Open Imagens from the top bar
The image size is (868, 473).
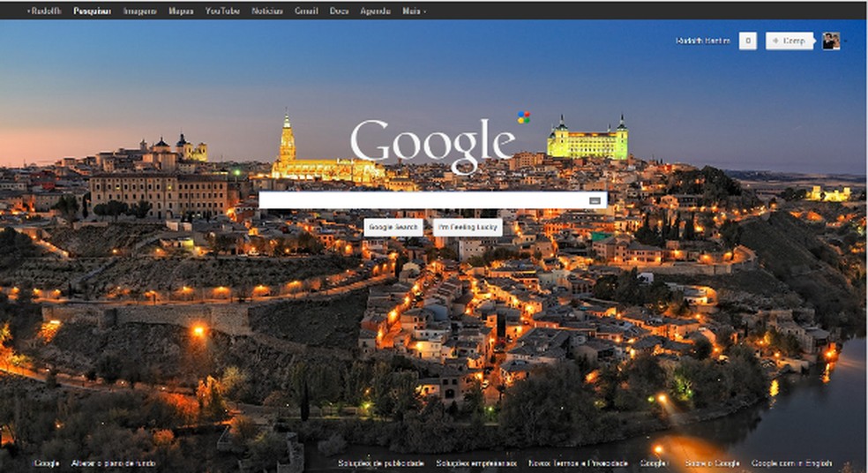pos(140,11)
